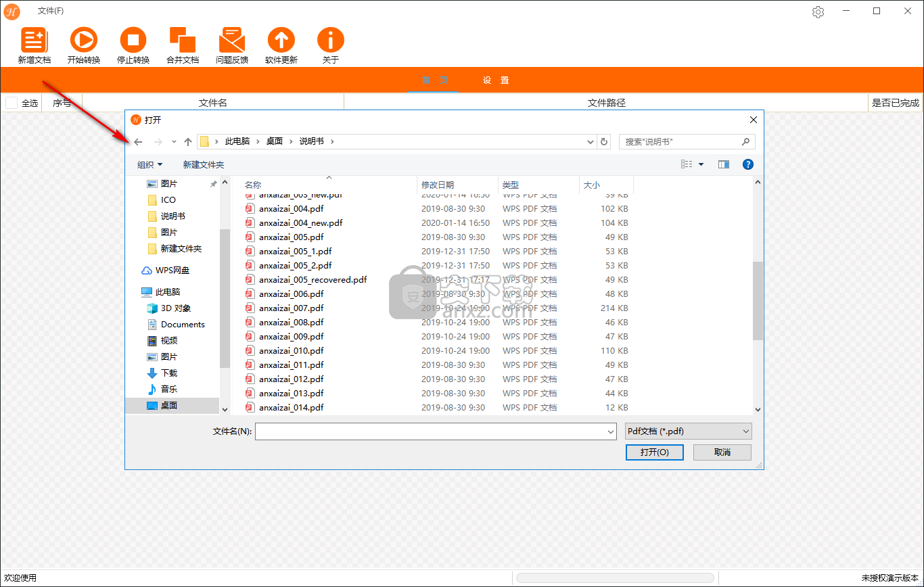Viewport: 924px width, 587px height.
Task: Change view layout icon in dialog
Action: coord(687,164)
